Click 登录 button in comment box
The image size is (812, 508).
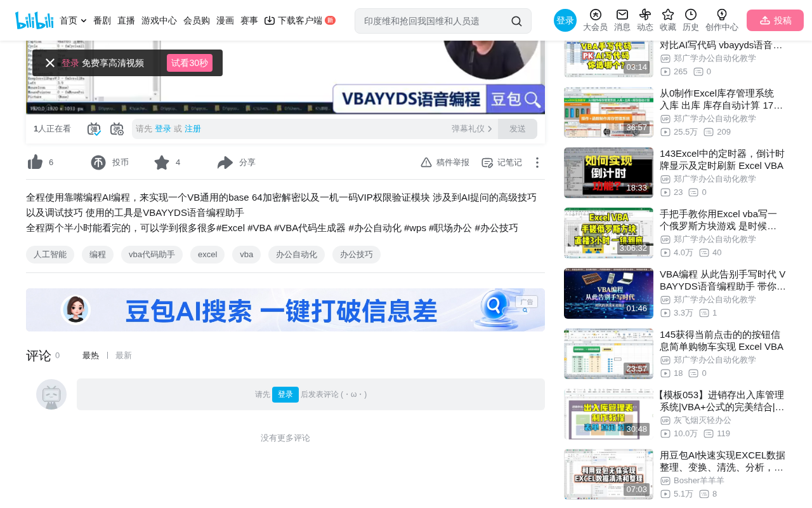[x=285, y=394]
